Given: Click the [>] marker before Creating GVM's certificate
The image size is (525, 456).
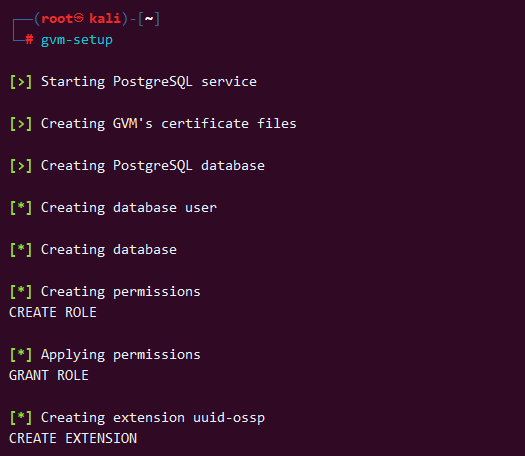Looking at the screenshot, I should tap(21, 124).
